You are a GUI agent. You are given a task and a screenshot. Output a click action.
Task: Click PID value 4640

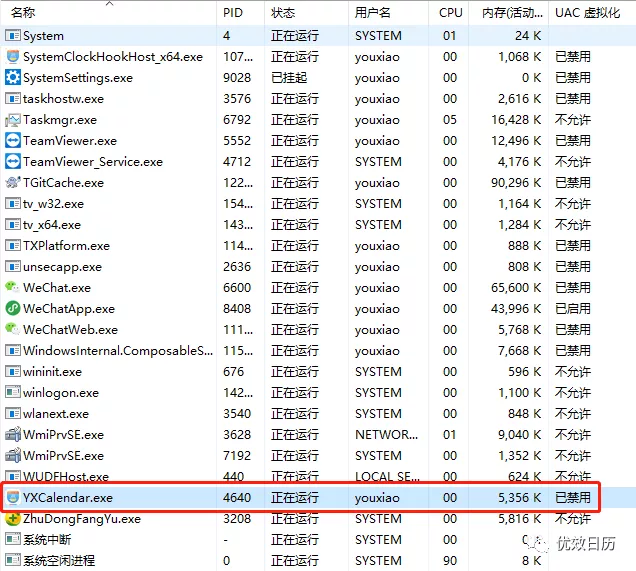(x=237, y=498)
